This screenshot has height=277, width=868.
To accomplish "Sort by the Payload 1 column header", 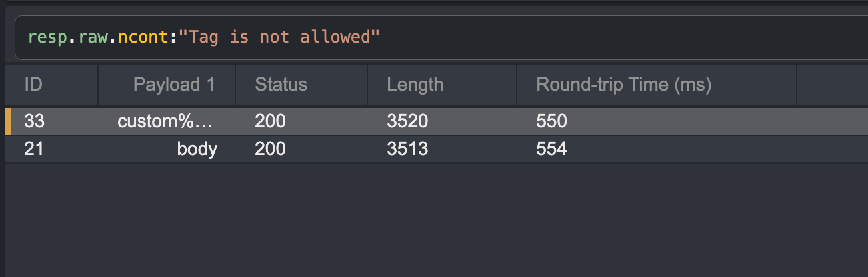I will 174,85.
